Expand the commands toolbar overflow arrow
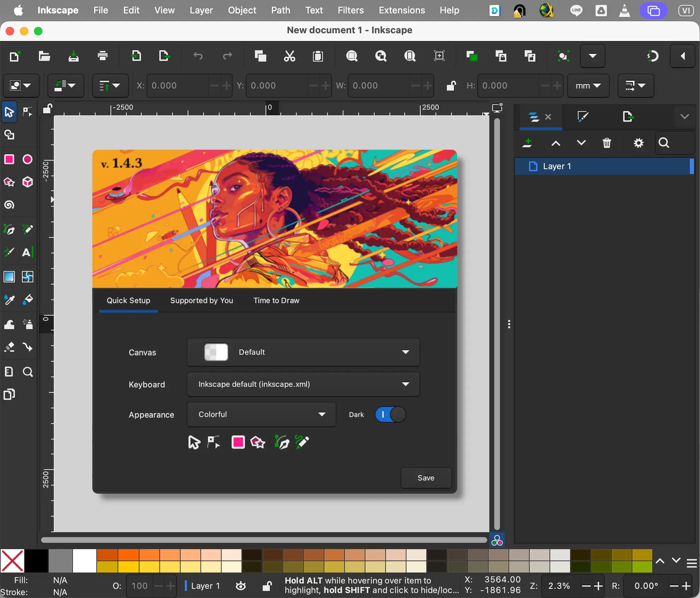 (592, 56)
